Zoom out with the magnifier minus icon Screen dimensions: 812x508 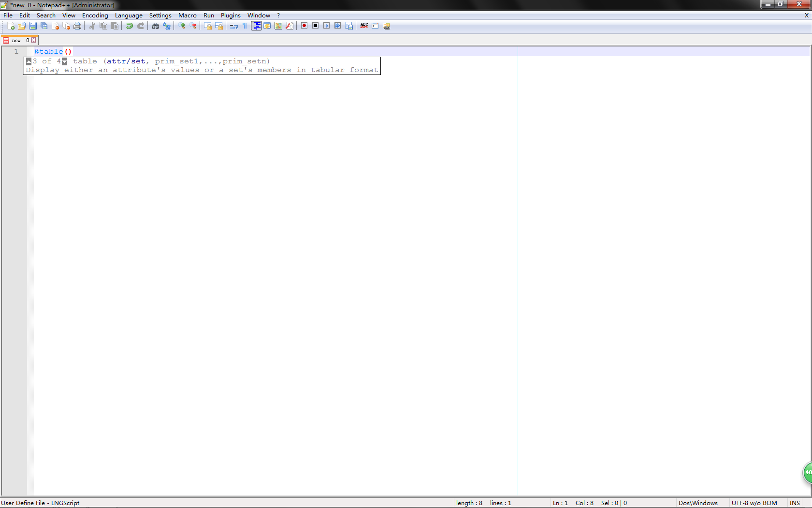click(x=192, y=26)
